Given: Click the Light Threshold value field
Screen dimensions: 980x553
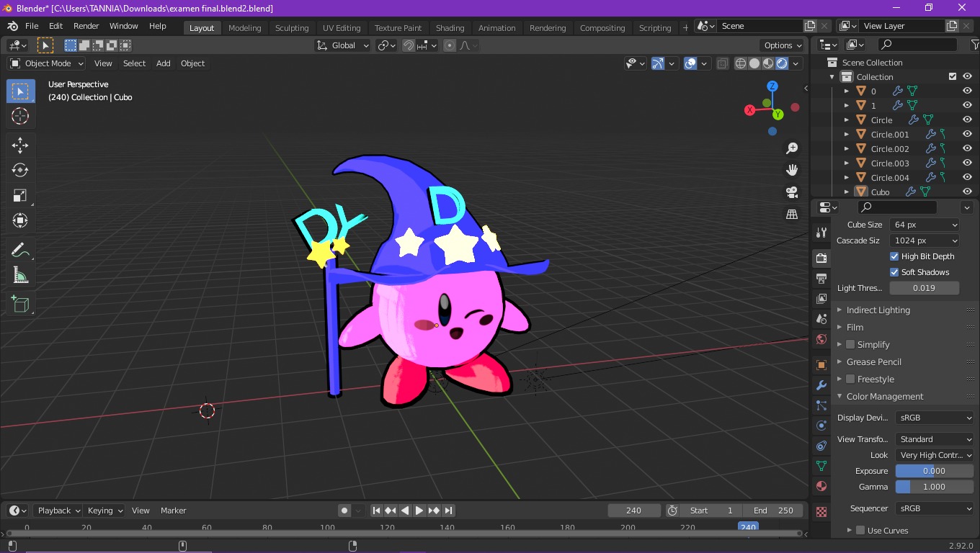Looking at the screenshot, I should pos(925,288).
